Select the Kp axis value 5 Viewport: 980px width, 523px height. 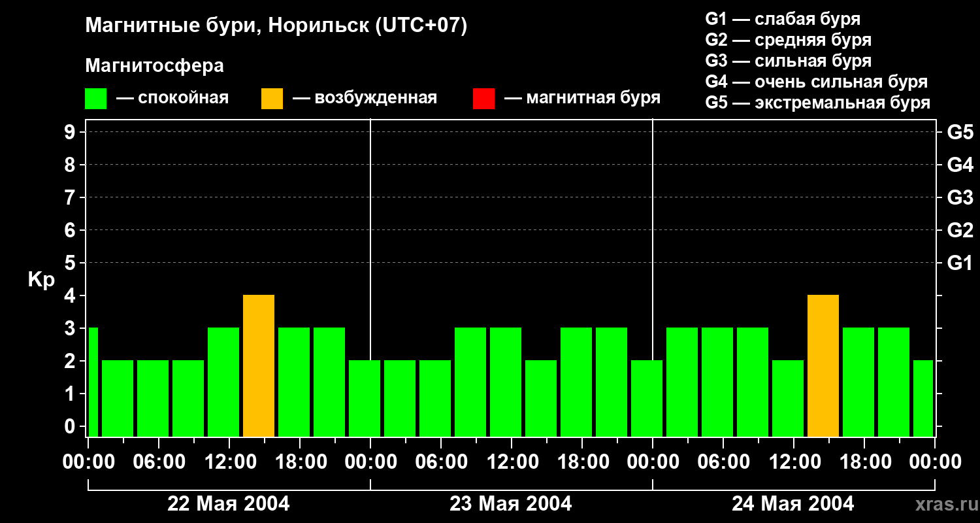[71, 263]
